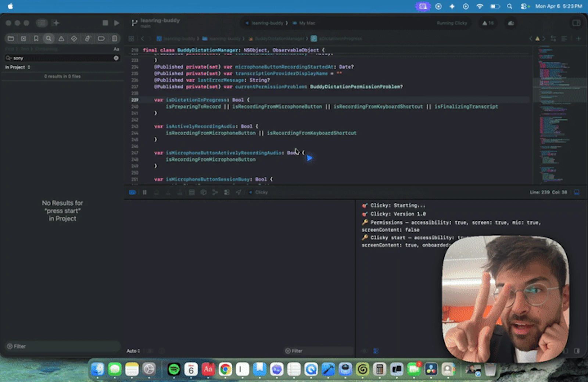Click the search field containing 'sony'
This screenshot has height=382, width=588.
tap(62, 58)
